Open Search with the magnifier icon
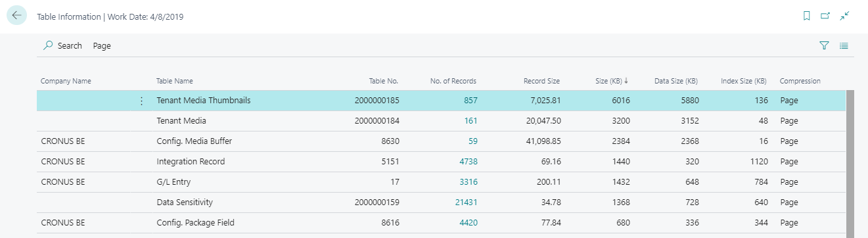This screenshot has width=868, height=238. pos(62,46)
